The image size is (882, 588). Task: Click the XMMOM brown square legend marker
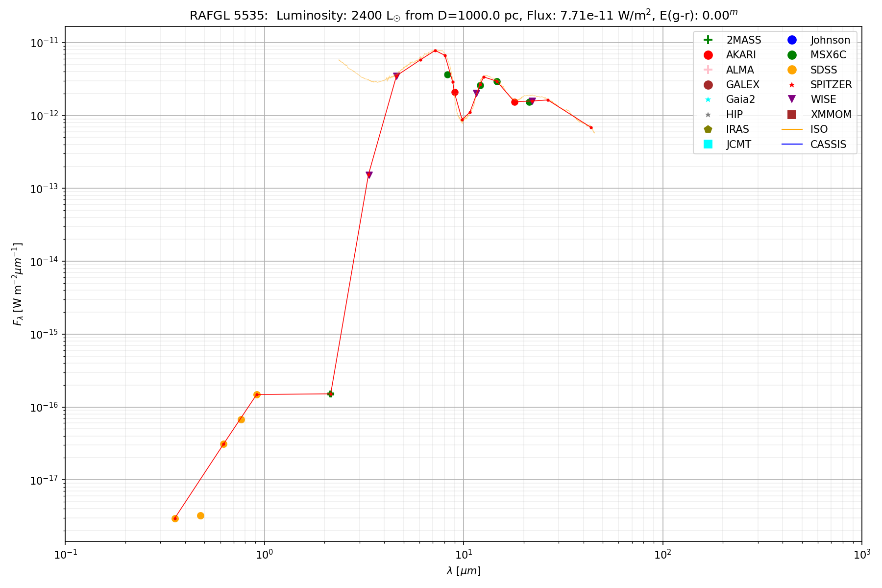pyautogui.click(x=792, y=115)
